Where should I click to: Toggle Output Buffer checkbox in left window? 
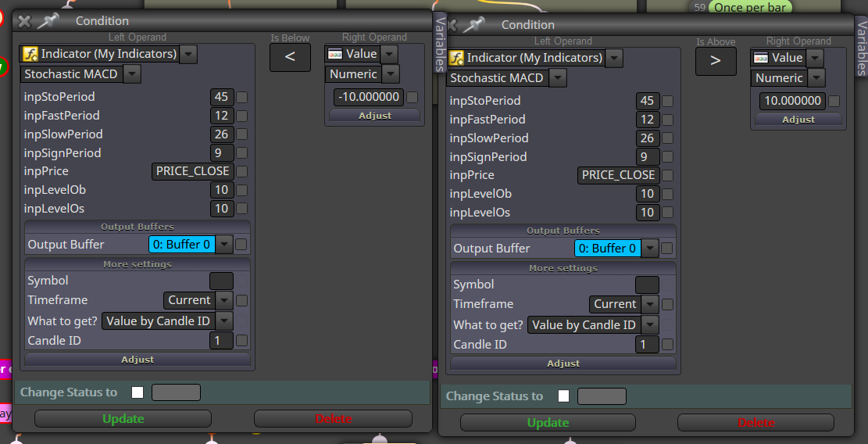[x=241, y=244]
